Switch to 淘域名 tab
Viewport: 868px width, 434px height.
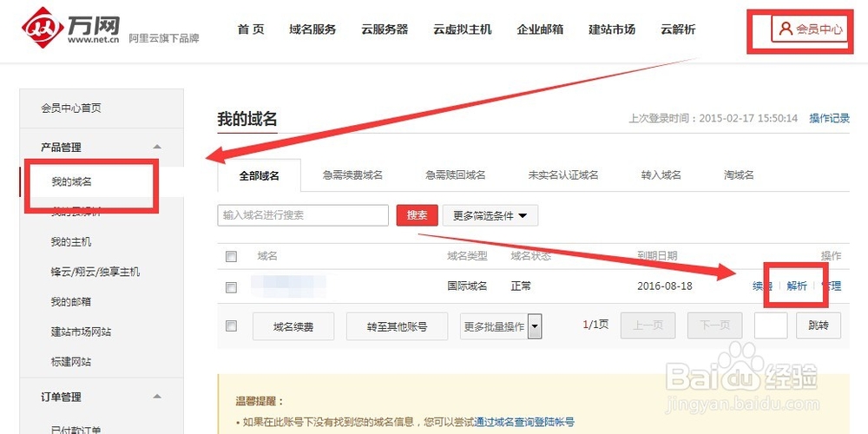[739, 175]
